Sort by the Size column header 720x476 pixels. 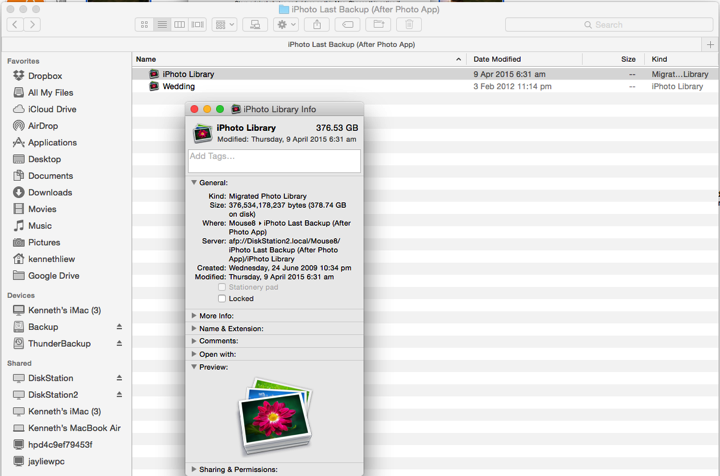[x=614, y=59]
